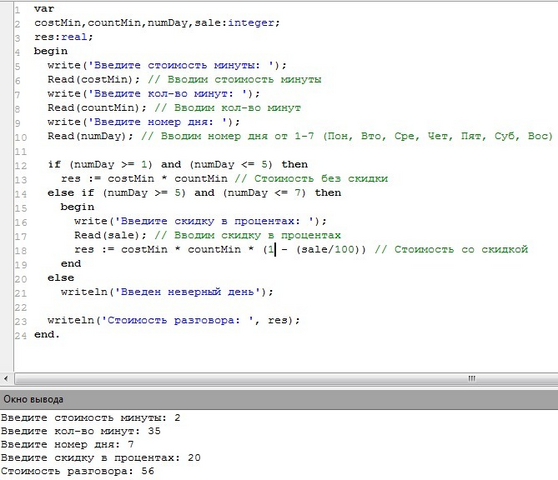Click comment 'Стоимость со скидкой' on line 18

point(461,249)
